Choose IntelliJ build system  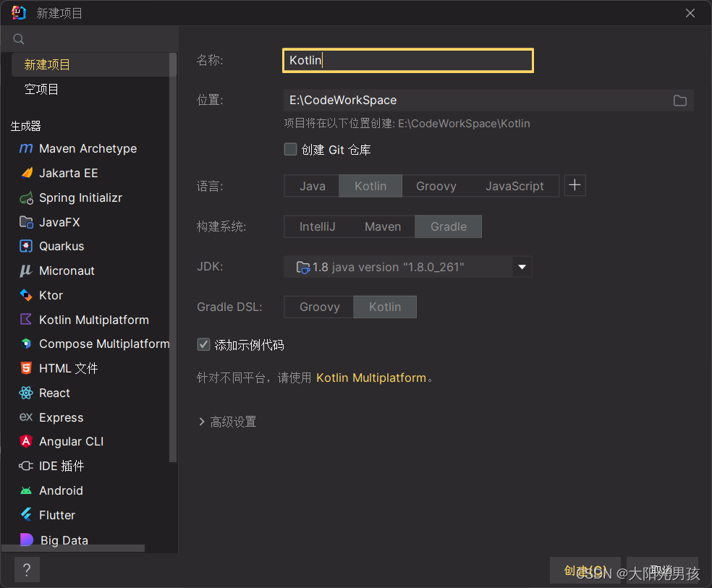(x=318, y=226)
